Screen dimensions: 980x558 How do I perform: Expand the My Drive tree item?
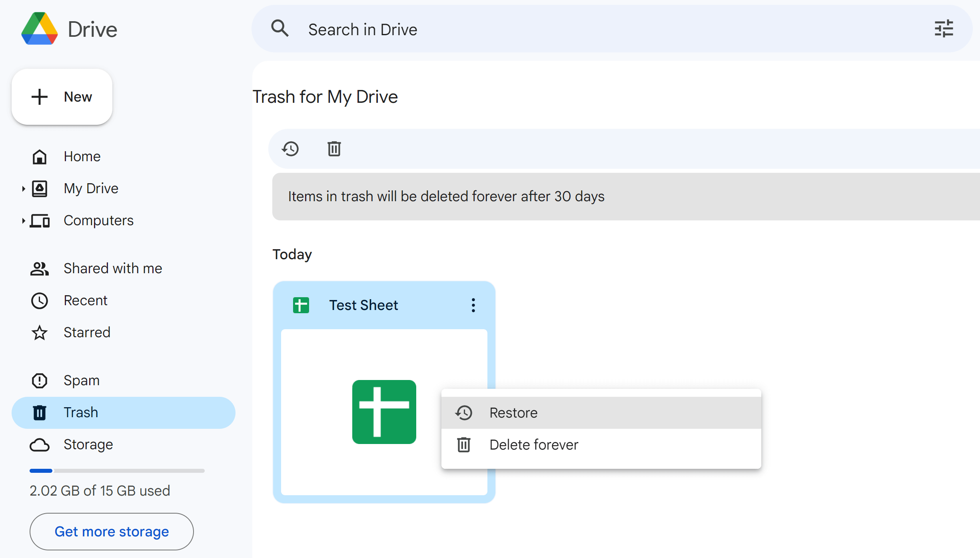tap(24, 188)
